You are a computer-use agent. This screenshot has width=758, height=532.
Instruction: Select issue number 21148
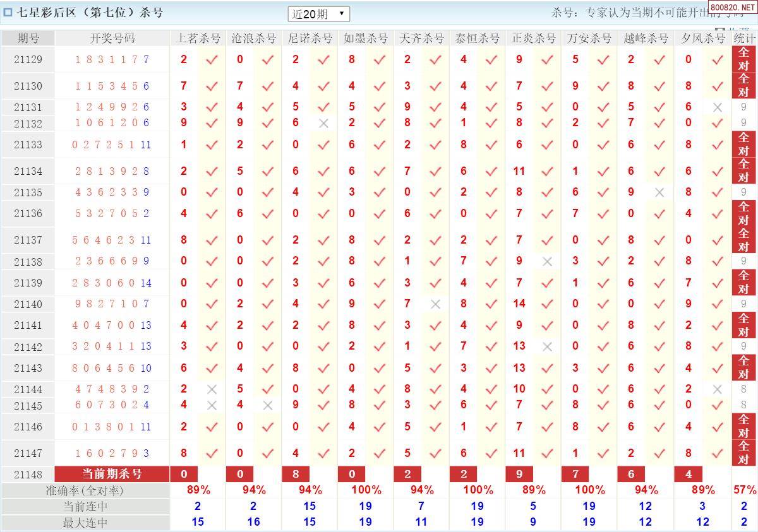[28, 475]
